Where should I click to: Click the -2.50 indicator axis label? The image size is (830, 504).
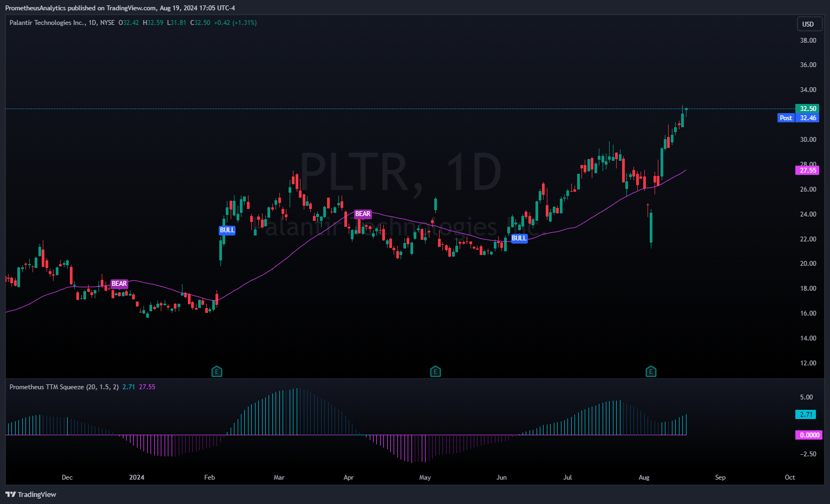(807, 454)
